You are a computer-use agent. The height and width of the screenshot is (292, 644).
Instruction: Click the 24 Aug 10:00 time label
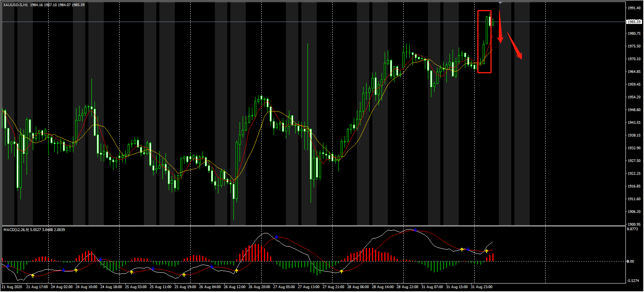point(86,287)
